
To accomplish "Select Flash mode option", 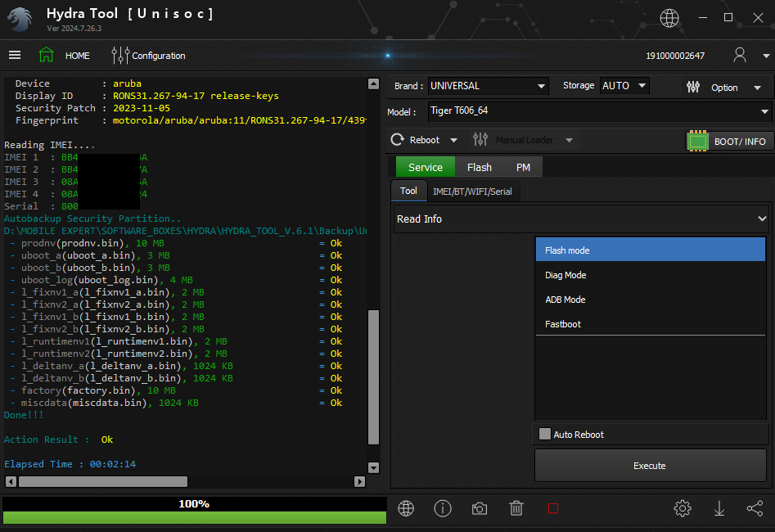I will click(x=651, y=250).
